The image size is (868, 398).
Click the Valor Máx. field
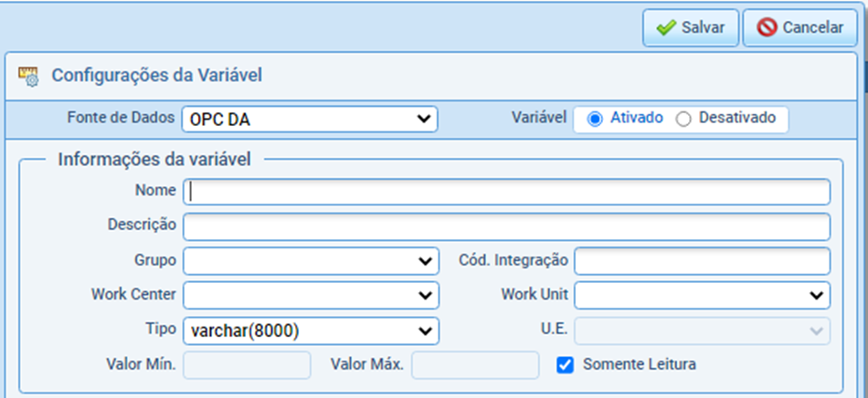click(x=475, y=365)
